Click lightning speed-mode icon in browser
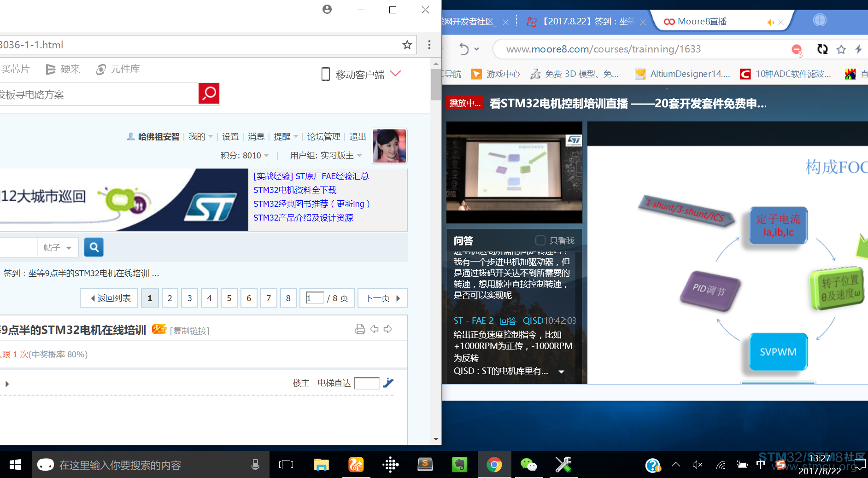The width and height of the screenshot is (868, 478). pyautogui.click(x=858, y=49)
